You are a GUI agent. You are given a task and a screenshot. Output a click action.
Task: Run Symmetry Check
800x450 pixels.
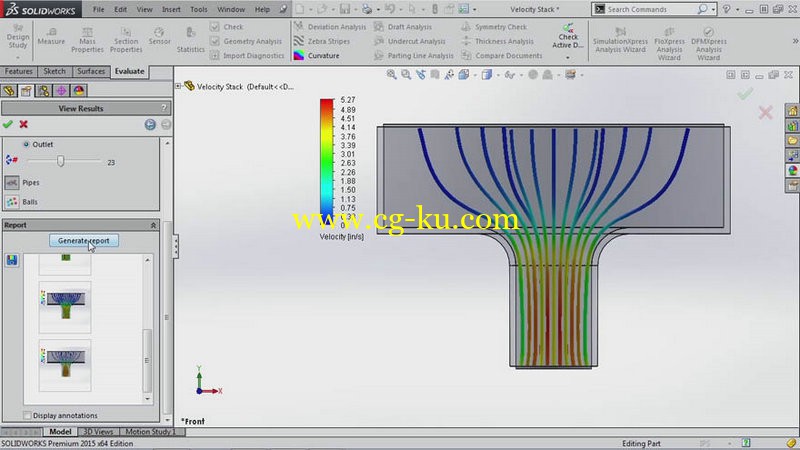click(x=494, y=27)
